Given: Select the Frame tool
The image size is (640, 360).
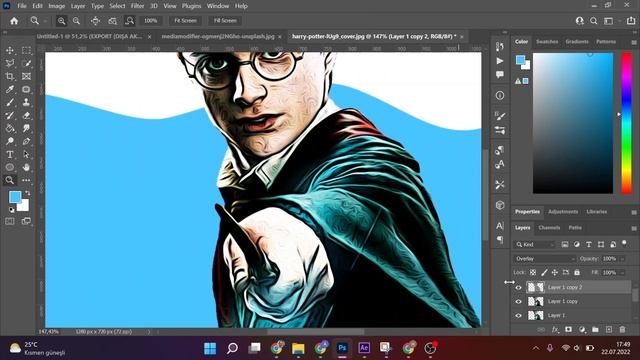Looking at the screenshot, I should [27, 76].
